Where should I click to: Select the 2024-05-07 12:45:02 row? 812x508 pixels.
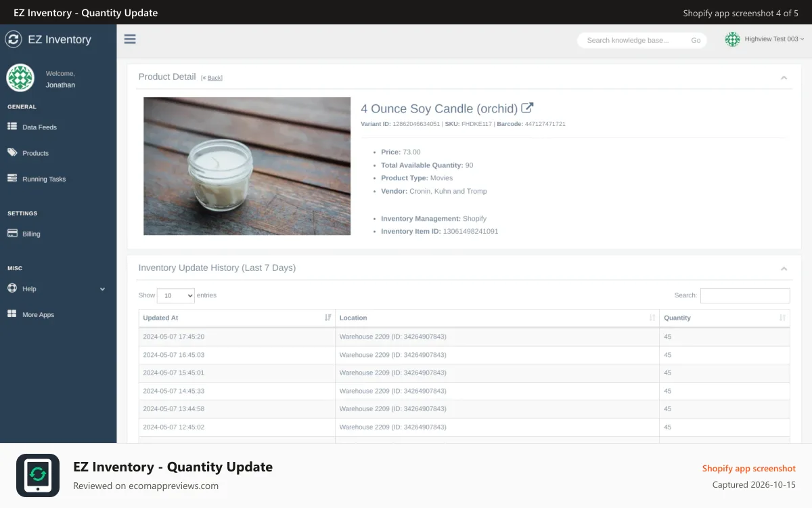464,427
